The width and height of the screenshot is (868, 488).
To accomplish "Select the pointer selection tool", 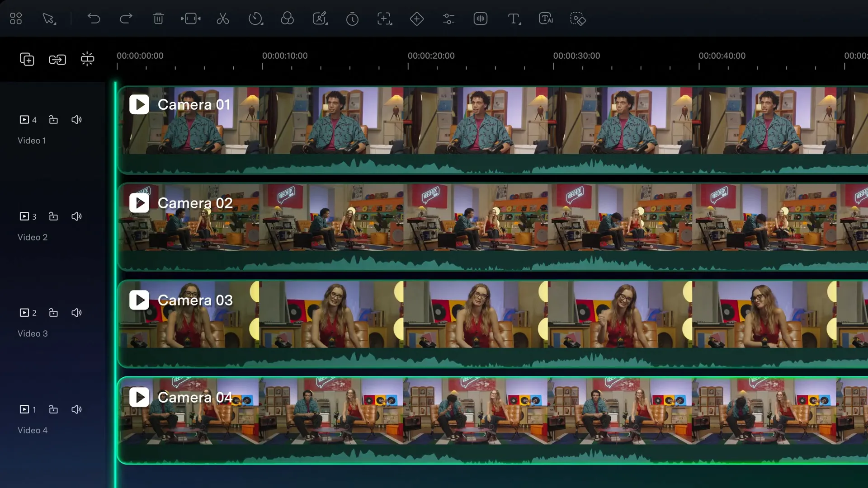I will coord(48,19).
